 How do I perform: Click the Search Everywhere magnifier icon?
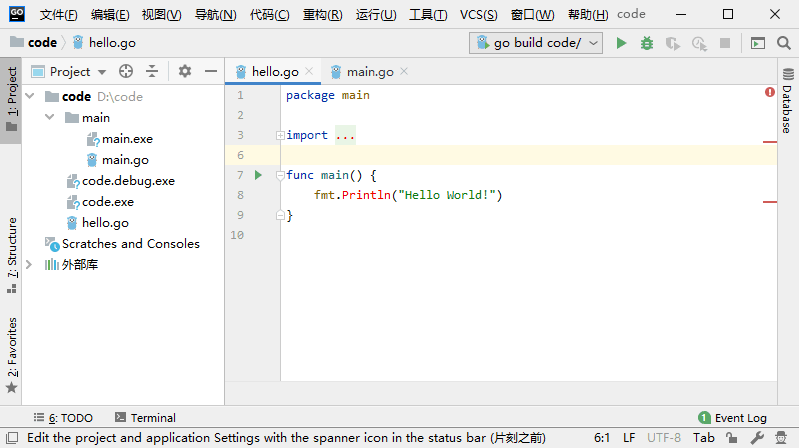pos(783,43)
